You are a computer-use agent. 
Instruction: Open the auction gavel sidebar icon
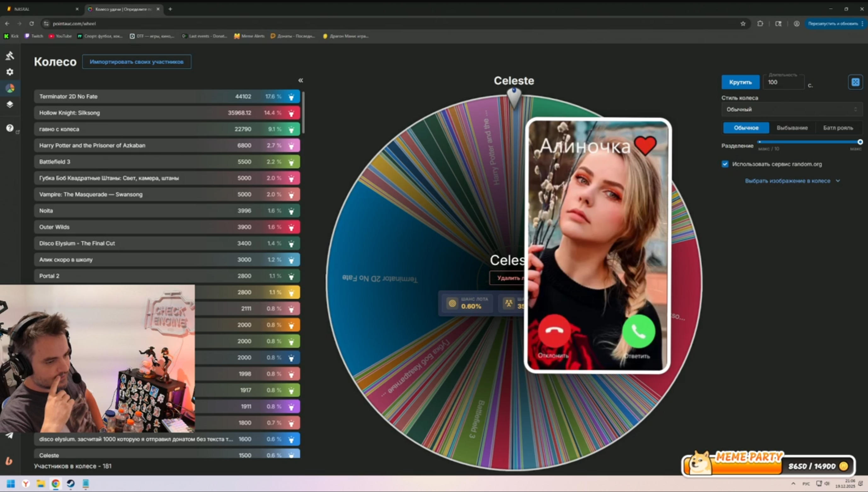click(10, 56)
